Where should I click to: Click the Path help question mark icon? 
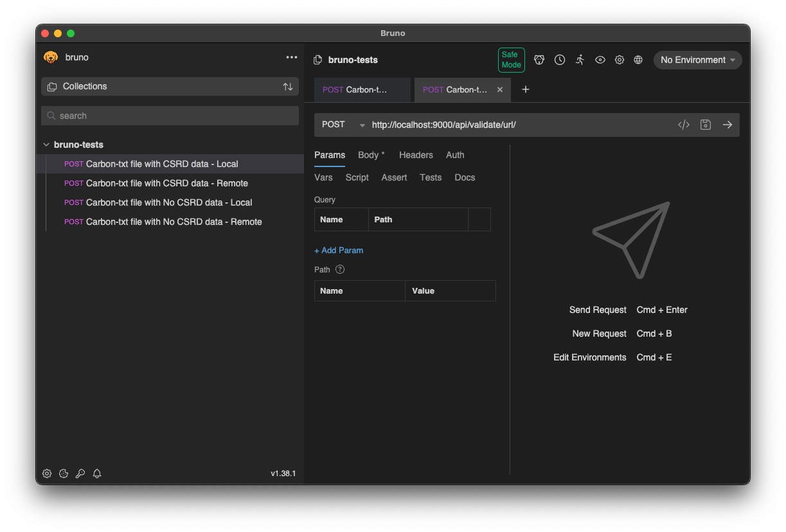(x=340, y=270)
